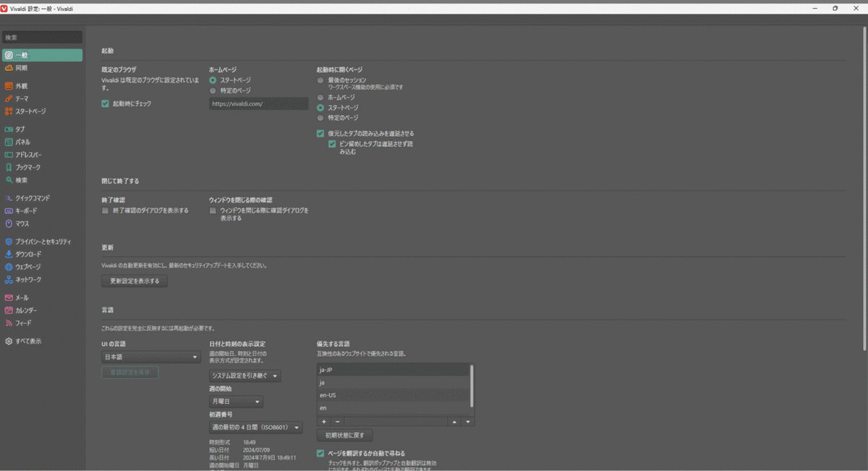868x471 pixels.
Task: Open the クイックコマンド settings icon
Action: click(x=9, y=198)
